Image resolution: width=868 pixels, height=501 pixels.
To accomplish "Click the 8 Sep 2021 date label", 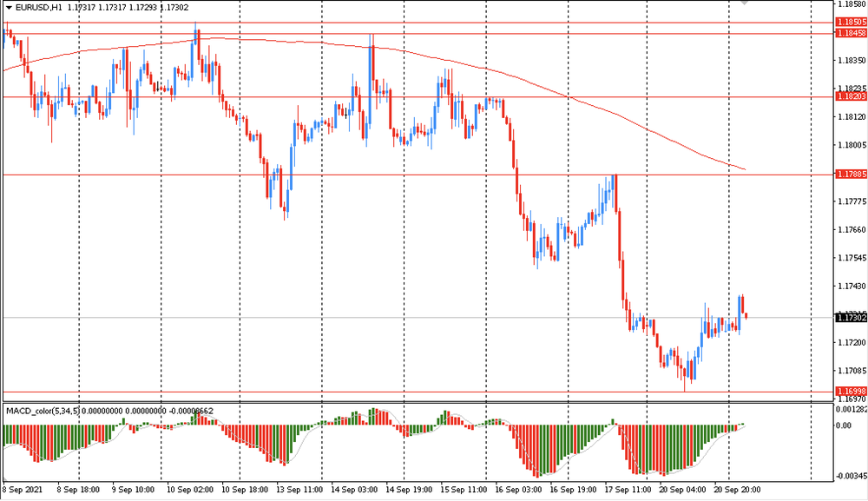I will click(x=23, y=490).
